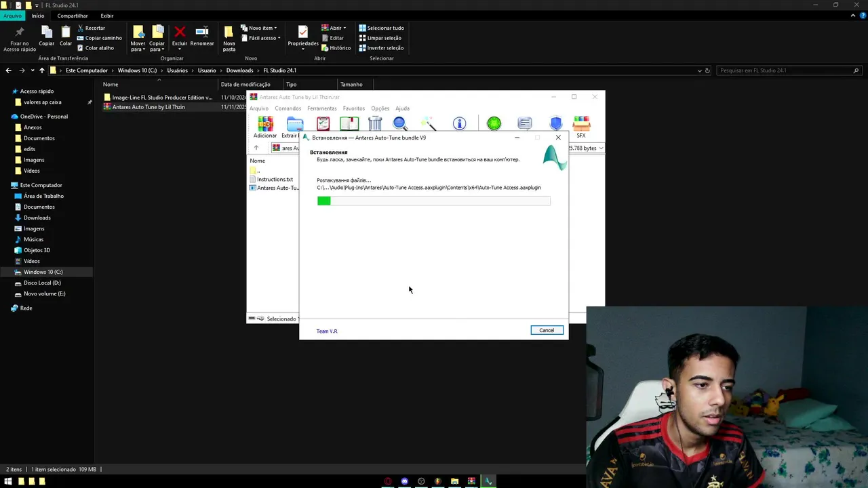
Task: Click the Team V.R link in installer
Action: pyautogui.click(x=327, y=331)
